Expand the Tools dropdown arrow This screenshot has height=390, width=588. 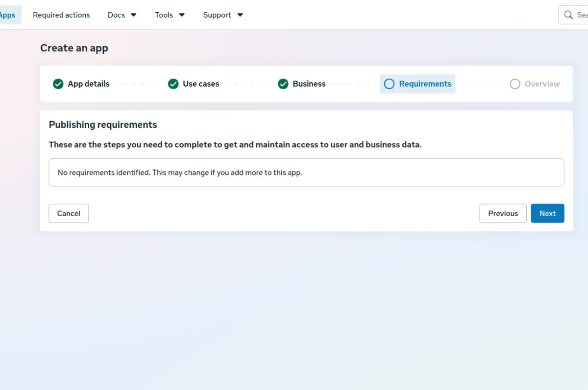[182, 15]
